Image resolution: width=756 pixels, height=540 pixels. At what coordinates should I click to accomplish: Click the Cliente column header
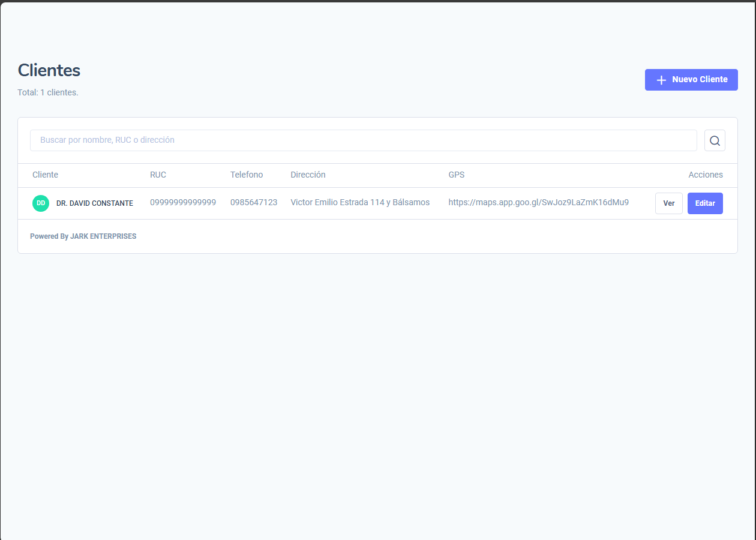45,175
